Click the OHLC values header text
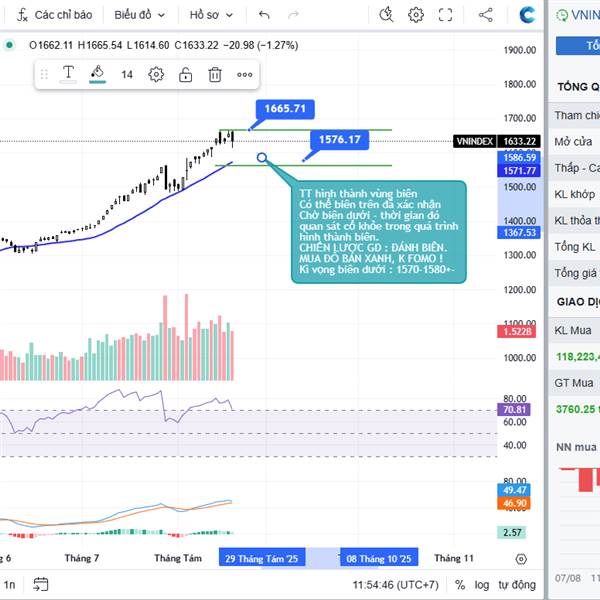Viewport: 600px width, 600px height. (x=163, y=45)
